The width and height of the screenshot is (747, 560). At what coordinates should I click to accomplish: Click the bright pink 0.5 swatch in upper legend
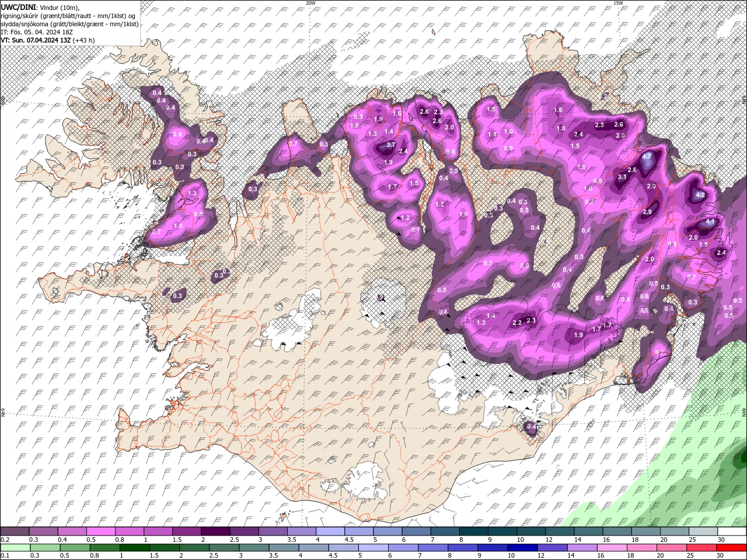click(x=100, y=531)
